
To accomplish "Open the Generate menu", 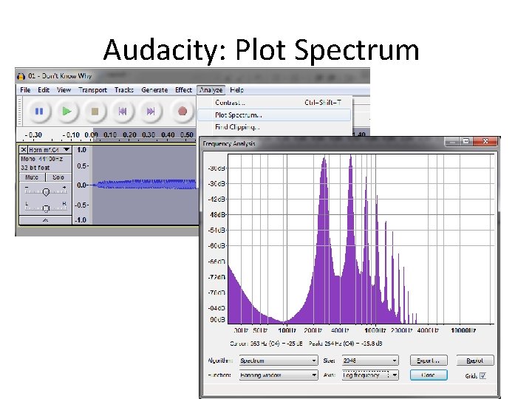I will click(x=154, y=90).
